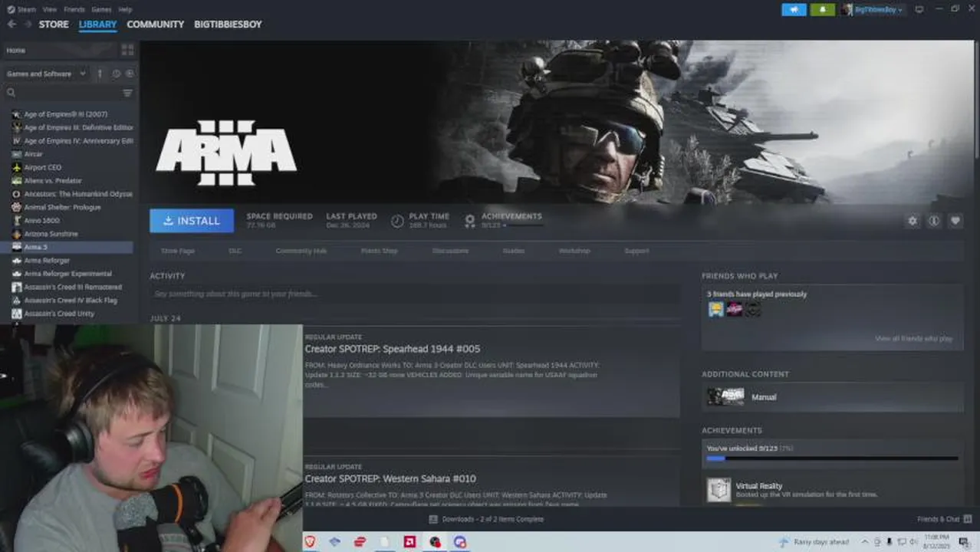
Task: Open the Help menu
Action: (125, 10)
